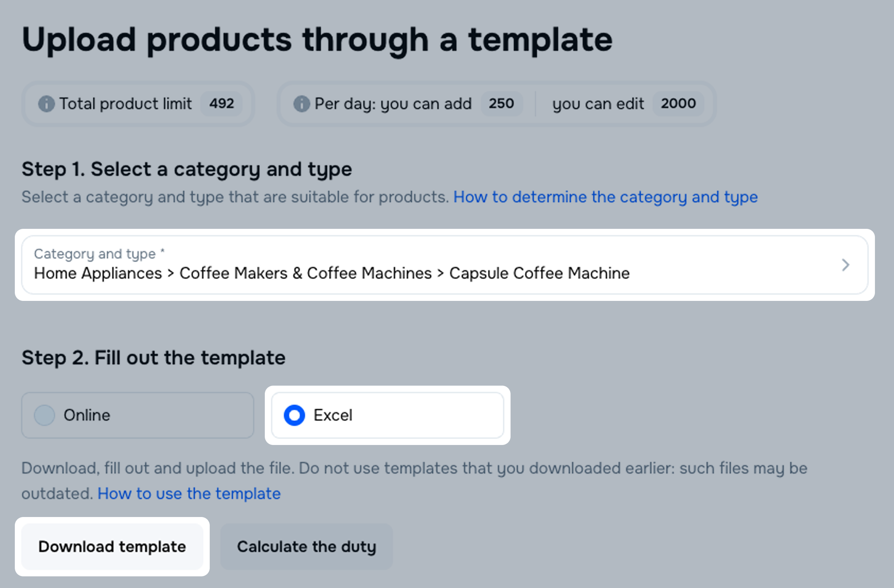Screen dimensions: 894x588
Task: Click info icon beside Total product limit
Action: point(46,104)
